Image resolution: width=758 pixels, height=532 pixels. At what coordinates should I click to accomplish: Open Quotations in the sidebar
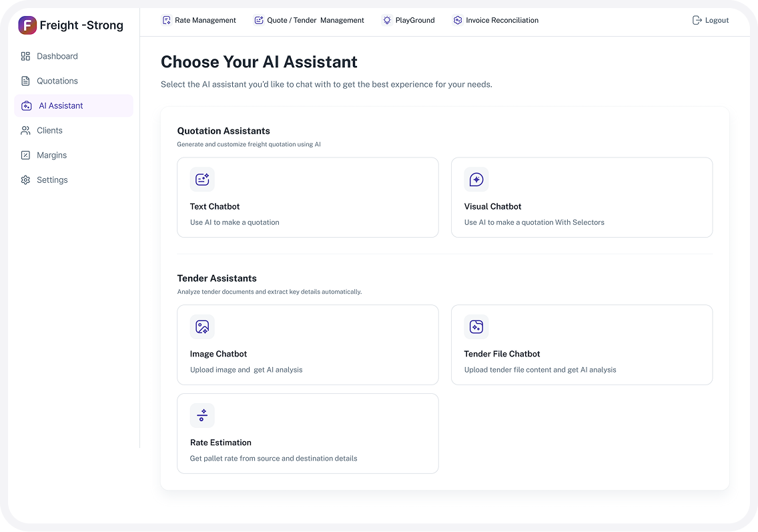(57, 81)
